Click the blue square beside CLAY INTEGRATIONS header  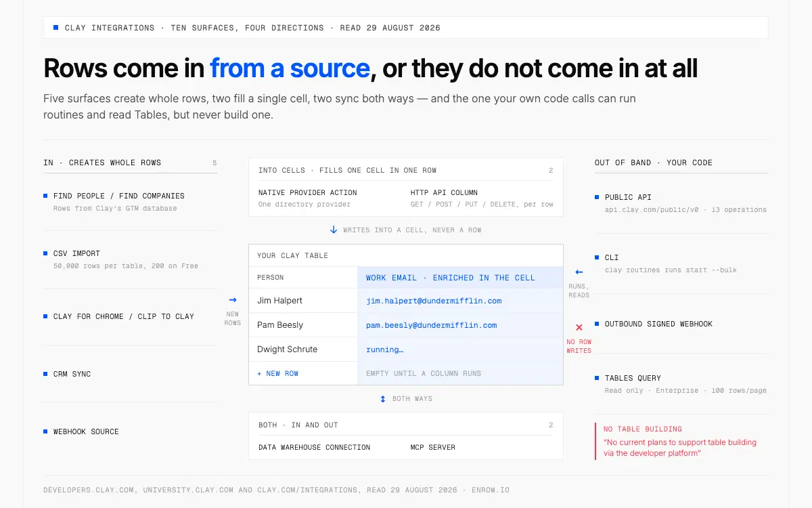click(56, 28)
